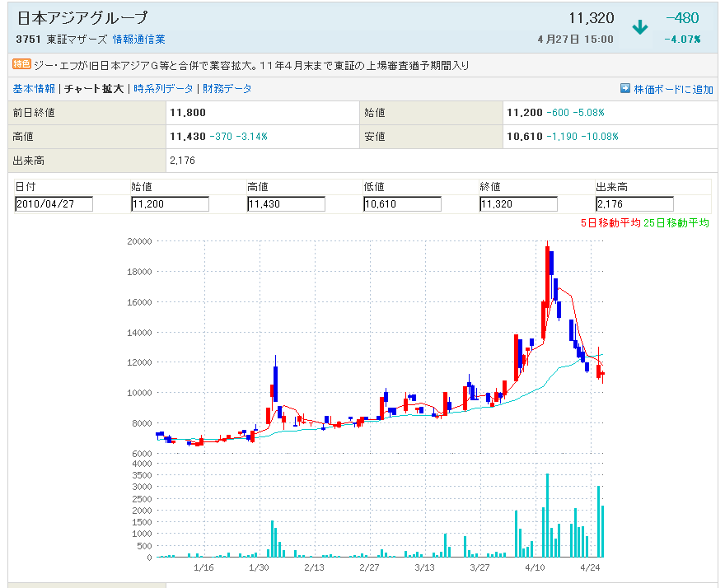This screenshot has width=725, height=588.
Task: Click the 日本アジアグループ company name heading
Action: [x=82, y=17]
